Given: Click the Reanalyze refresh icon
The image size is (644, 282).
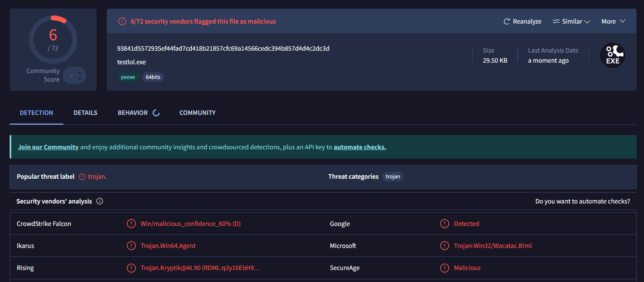Looking at the screenshot, I should pyautogui.click(x=506, y=22).
